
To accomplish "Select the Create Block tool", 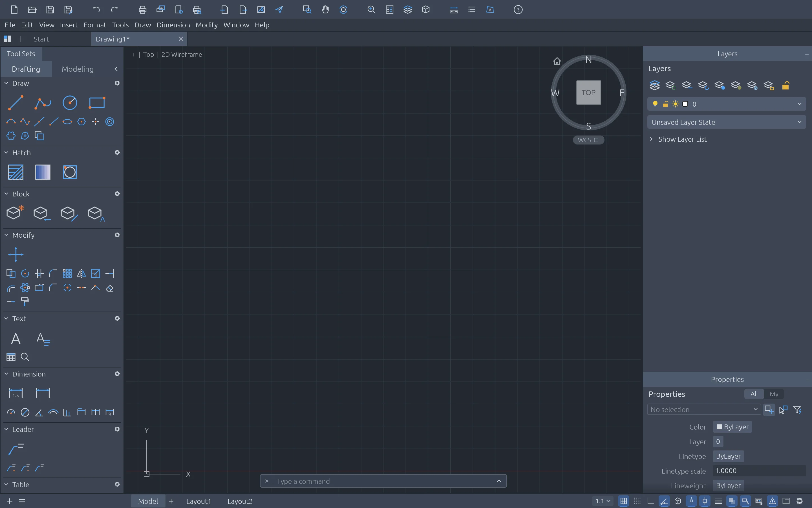I will 16,213.
